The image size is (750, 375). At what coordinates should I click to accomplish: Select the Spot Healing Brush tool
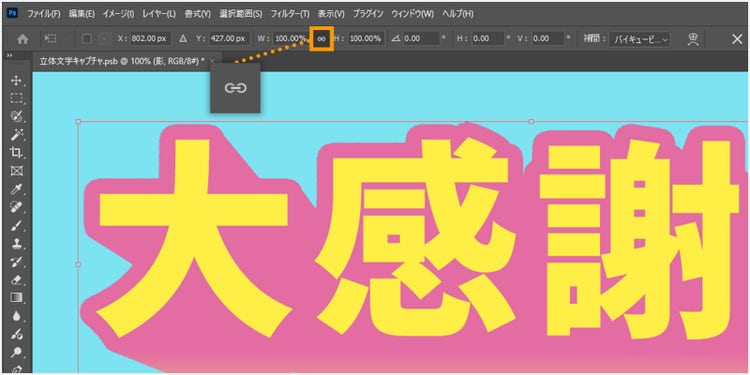click(16, 207)
